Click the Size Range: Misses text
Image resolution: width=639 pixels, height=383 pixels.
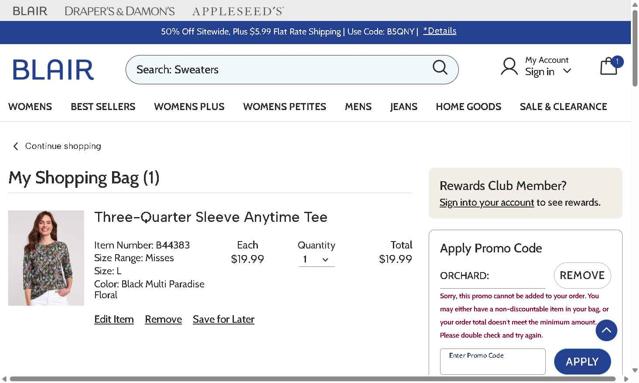(134, 258)
